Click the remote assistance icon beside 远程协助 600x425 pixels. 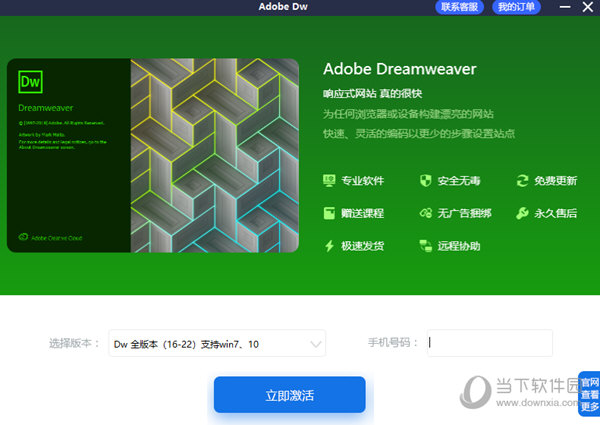coord(425,245)
